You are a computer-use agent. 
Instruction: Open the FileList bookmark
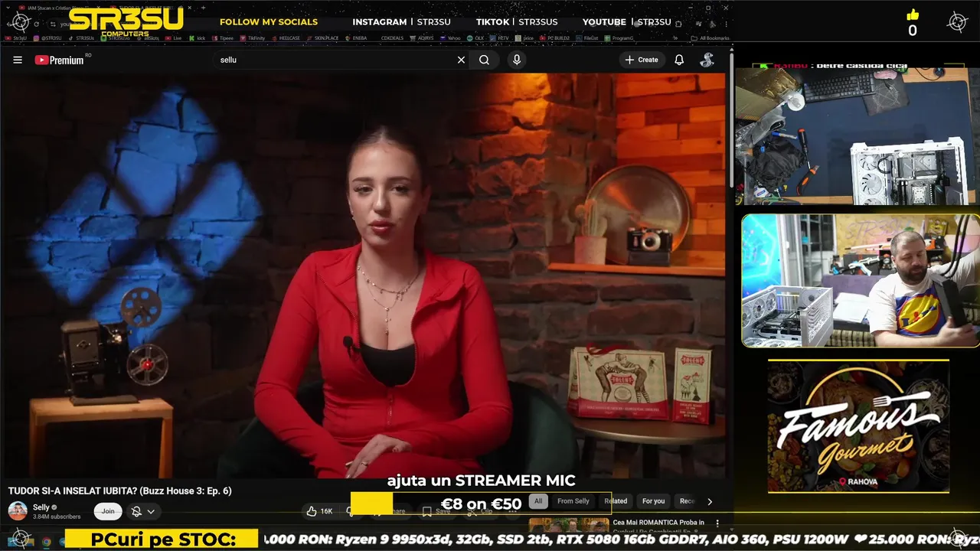[x=587, y=37]
